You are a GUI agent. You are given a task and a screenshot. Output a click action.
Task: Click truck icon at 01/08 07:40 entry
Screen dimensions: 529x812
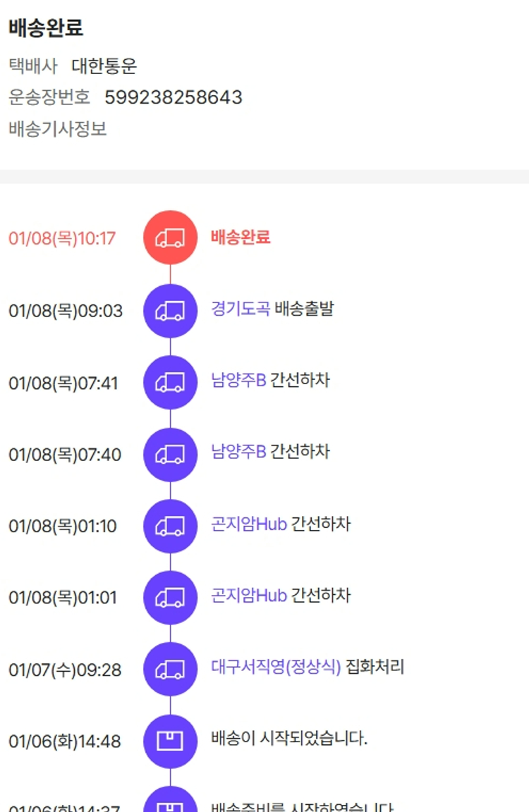pos(170,455)
